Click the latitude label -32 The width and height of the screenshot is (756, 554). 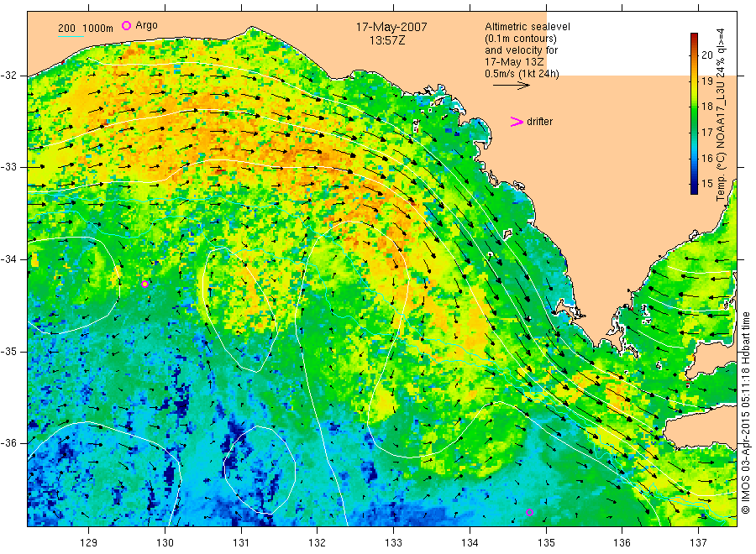(x=8, y=76)
